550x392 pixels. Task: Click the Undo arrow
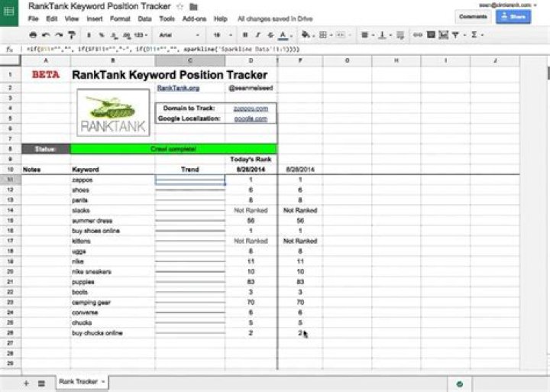click(x=46, y=34)
